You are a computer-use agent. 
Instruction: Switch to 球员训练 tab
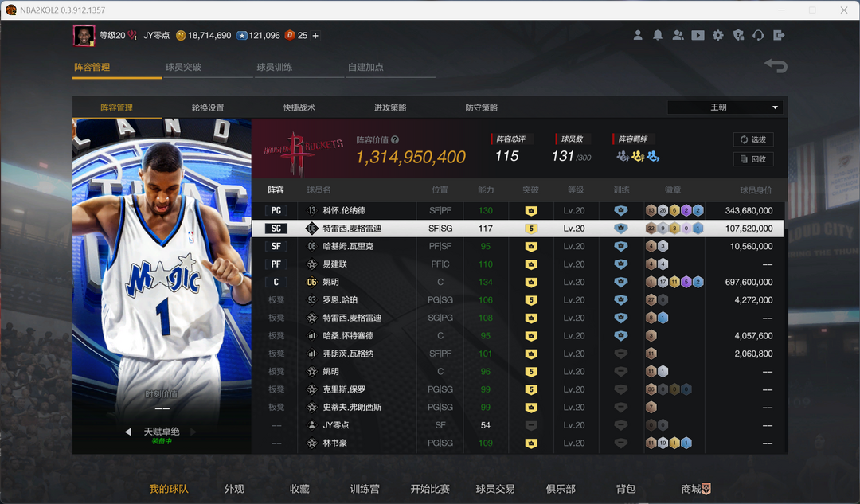274,67
